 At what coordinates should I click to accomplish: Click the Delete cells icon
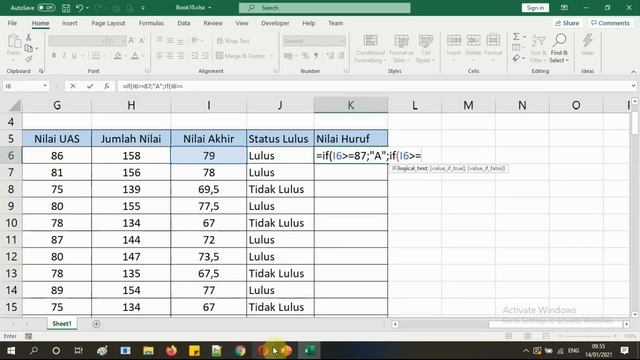[x=473, y=40]
